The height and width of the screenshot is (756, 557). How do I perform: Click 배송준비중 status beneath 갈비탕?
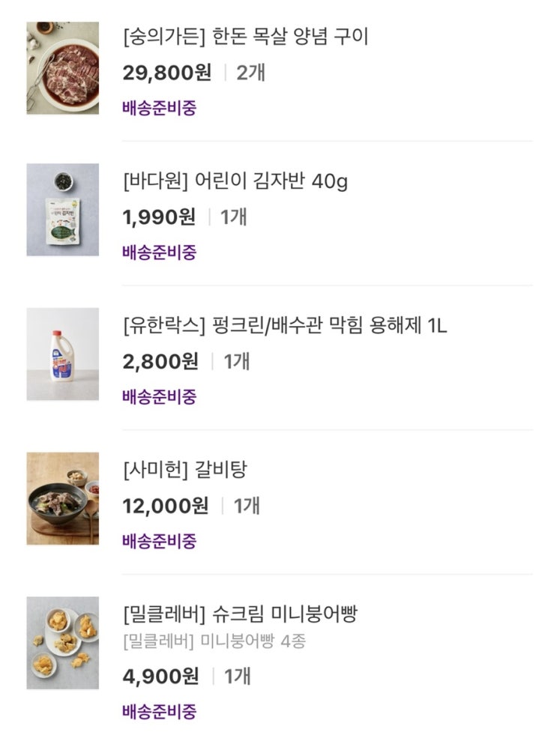pyautogui.click(x=159, y=540)
